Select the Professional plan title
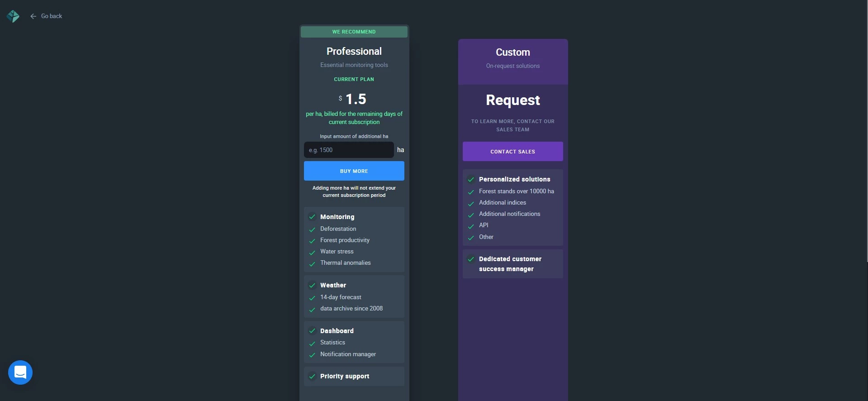This screenshot has width=868, height=401. [x=354, y=52]
